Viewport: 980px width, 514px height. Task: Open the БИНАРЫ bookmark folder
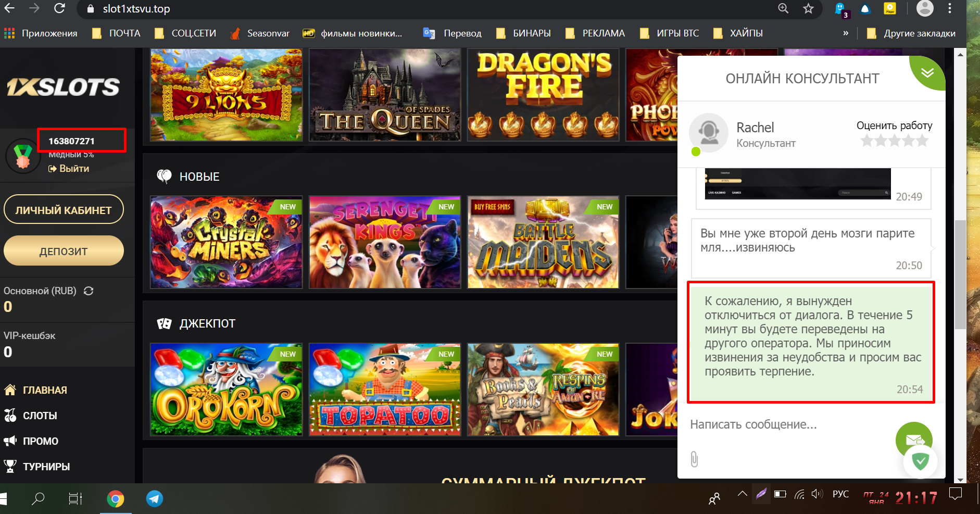click(x=523, y=33)
